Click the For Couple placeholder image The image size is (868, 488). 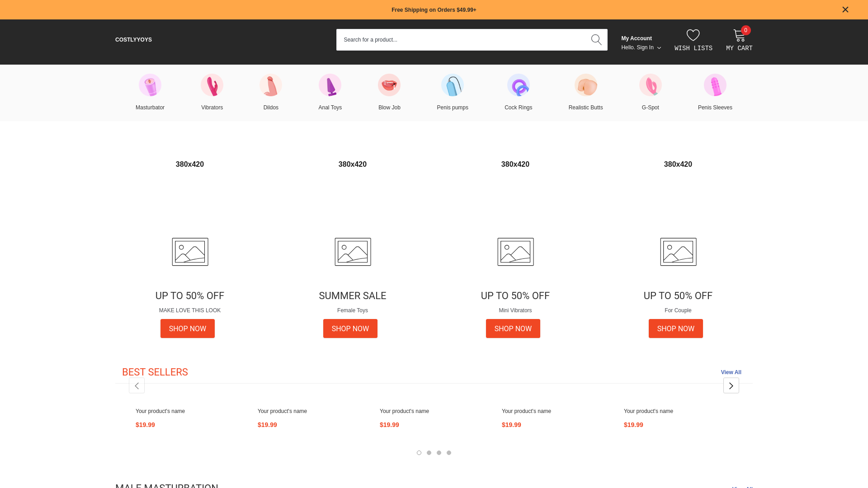click(x=678, y=252)
